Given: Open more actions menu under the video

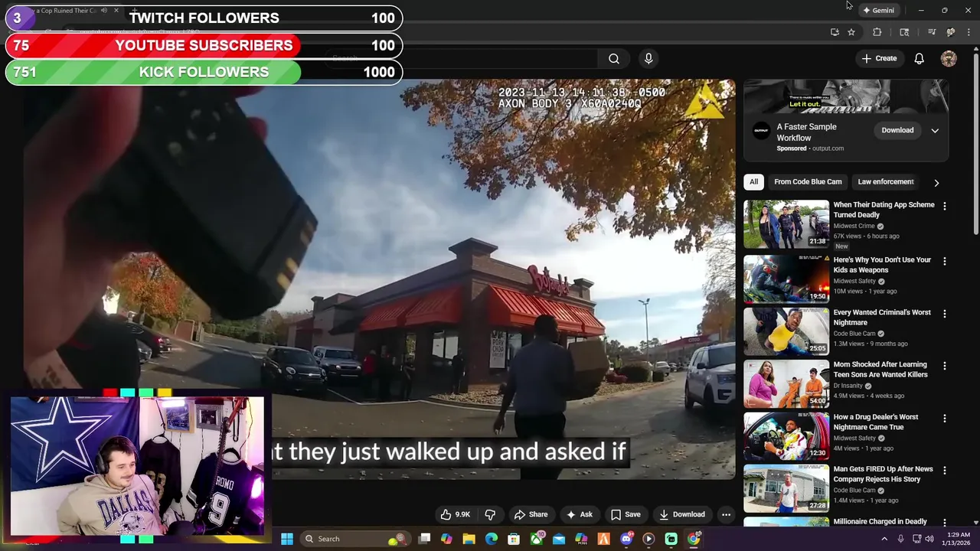Looking at the screenshot, I should click(x=726, y=514).
